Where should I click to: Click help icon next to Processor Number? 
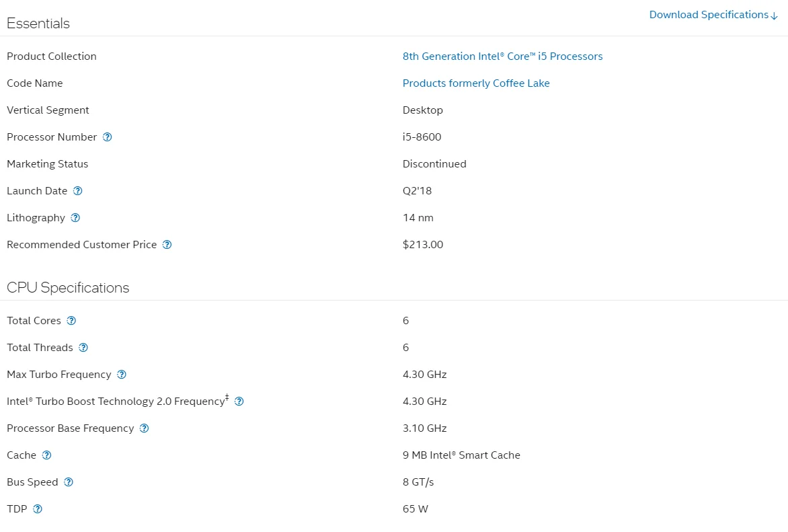coord(107,137)
